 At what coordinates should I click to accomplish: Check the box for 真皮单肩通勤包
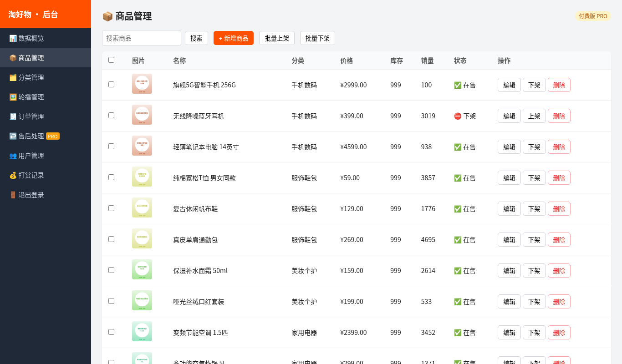click(x=111, y=239)
